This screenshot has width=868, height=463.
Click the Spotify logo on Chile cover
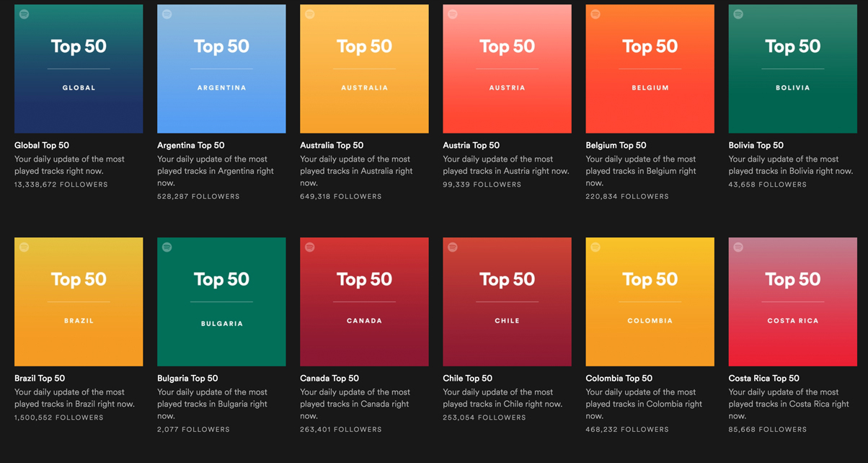[452, 247]
